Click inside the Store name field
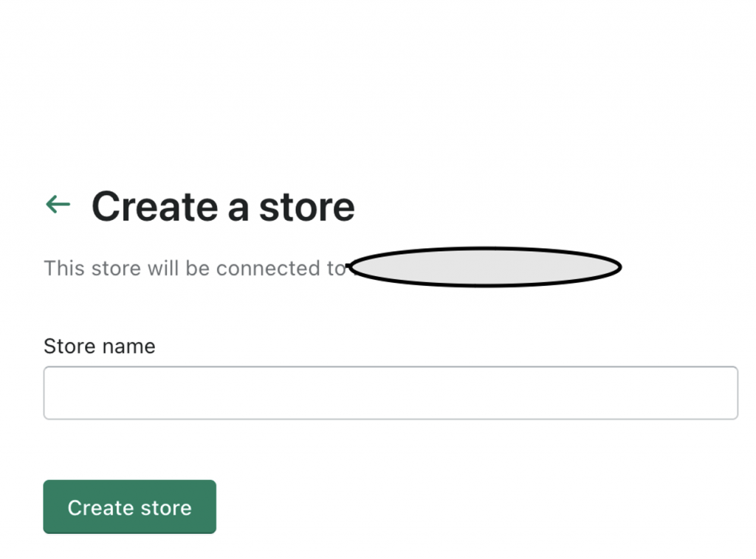 click(x=391, y=393)
